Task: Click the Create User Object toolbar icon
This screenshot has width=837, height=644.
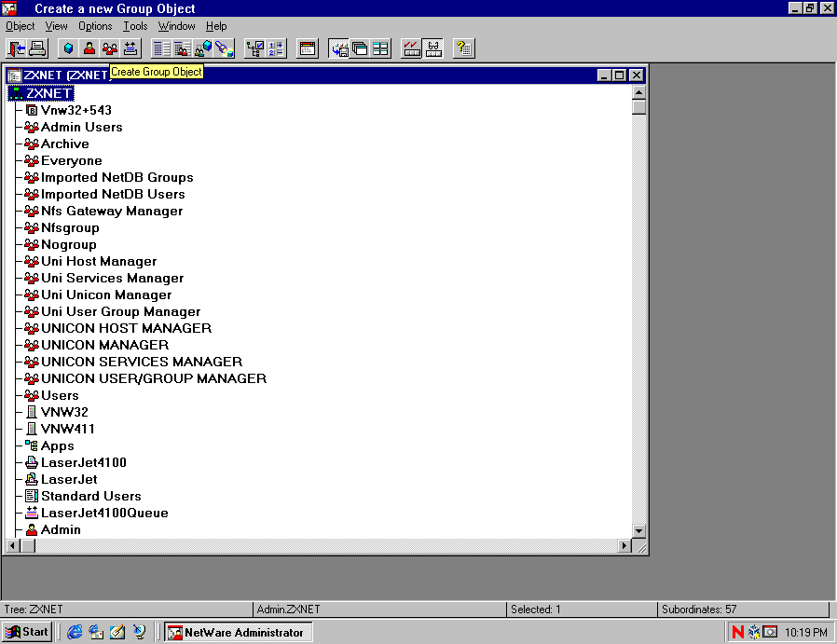Action: click(x=89, y=48)
